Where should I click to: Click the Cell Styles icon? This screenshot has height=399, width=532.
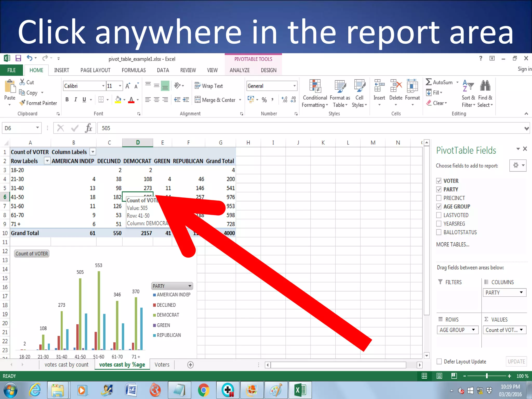(x=360, y=86)
